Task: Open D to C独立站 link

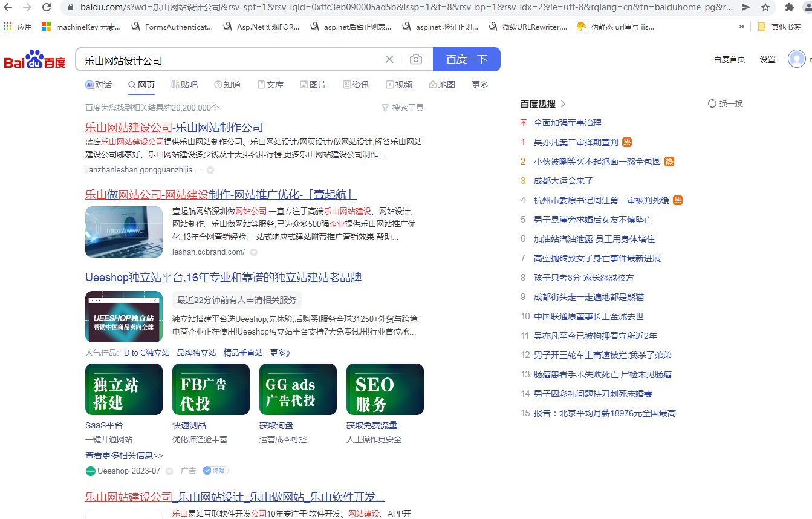Action: (x=147, y=353)
